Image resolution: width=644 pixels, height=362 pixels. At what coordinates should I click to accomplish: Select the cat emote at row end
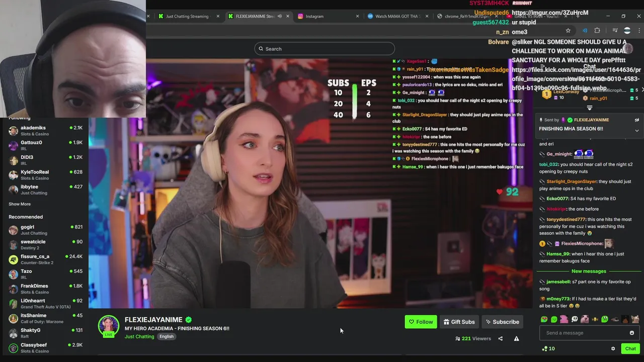pyautogui.click(x=635, y=319)
